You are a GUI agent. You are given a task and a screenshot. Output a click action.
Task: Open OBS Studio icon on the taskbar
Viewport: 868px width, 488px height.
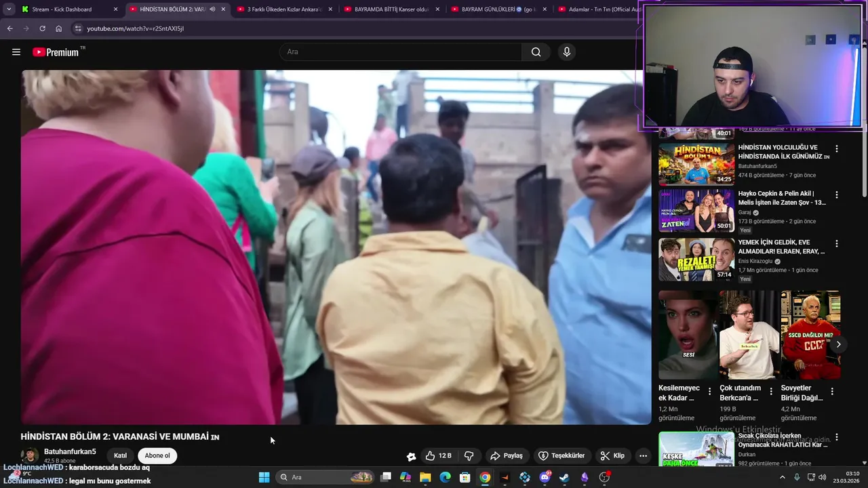tap(604, 477)
